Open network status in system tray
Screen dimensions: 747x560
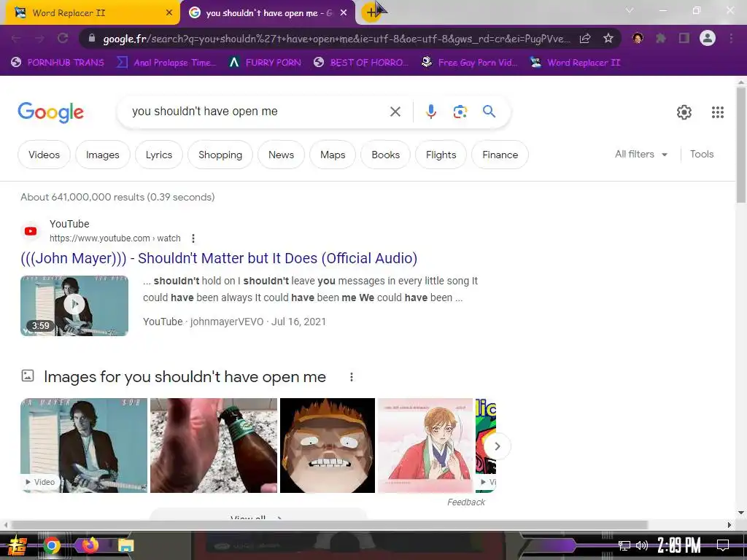(624, 545)
